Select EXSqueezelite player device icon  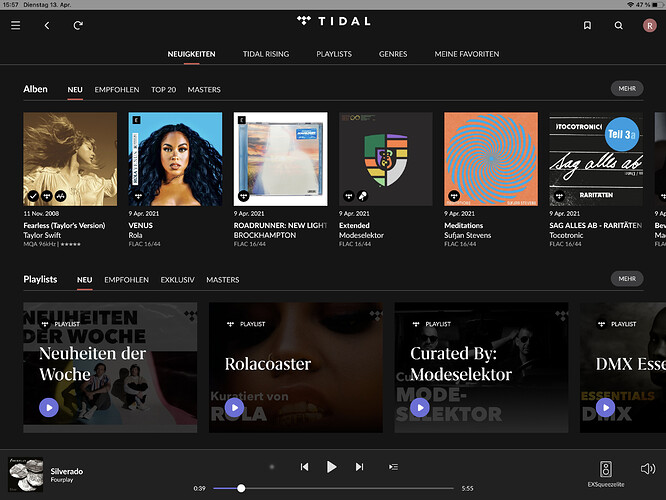(x=606, y=469)
